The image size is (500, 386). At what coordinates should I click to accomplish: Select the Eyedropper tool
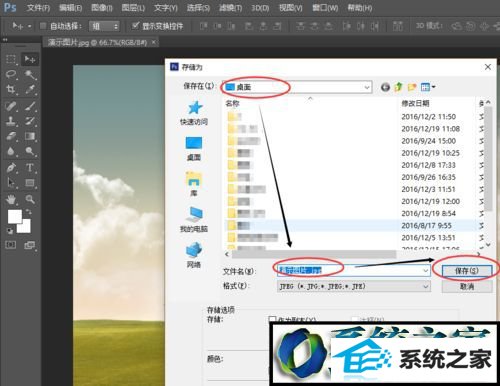pos(30,89)
